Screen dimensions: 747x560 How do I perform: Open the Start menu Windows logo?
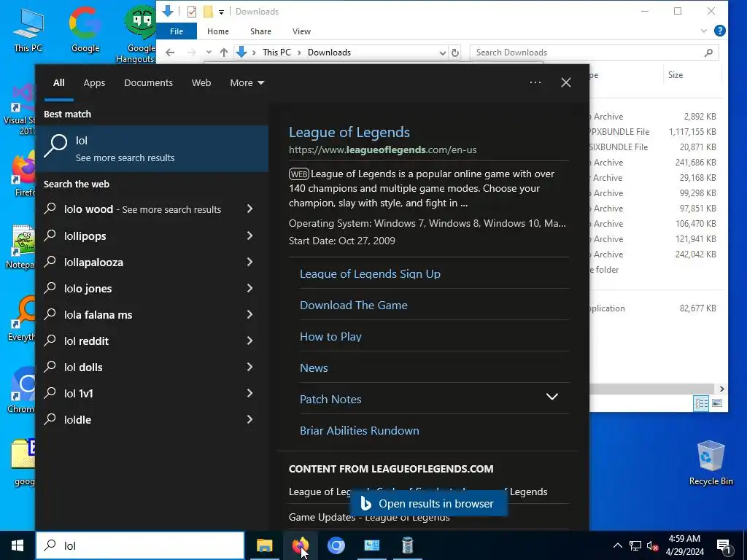(18, 545)
